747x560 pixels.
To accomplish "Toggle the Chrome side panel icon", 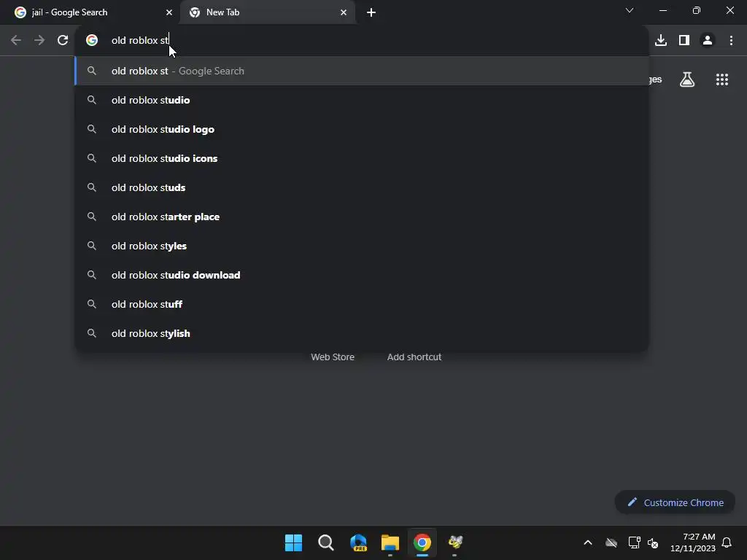I will click(x=684, y=41).
